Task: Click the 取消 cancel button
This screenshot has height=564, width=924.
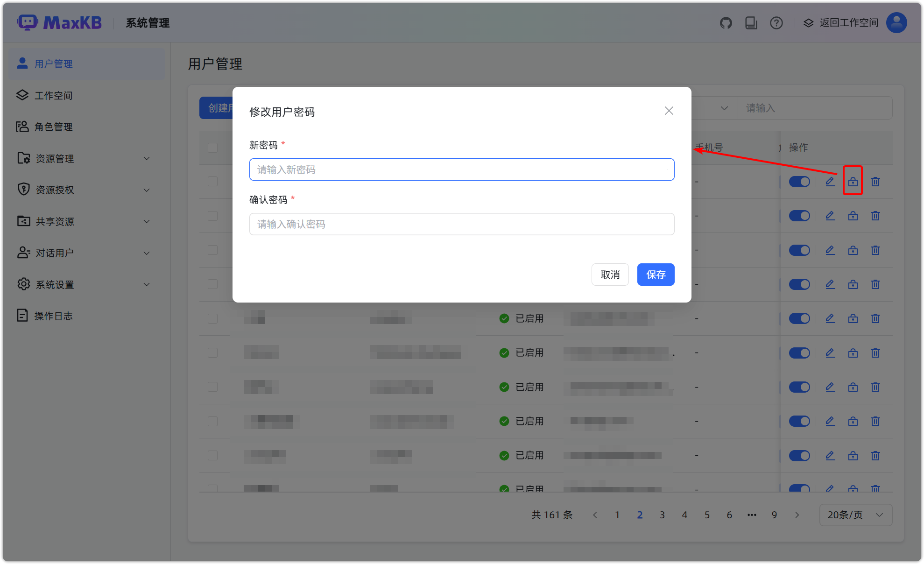Action: [610, 275]
